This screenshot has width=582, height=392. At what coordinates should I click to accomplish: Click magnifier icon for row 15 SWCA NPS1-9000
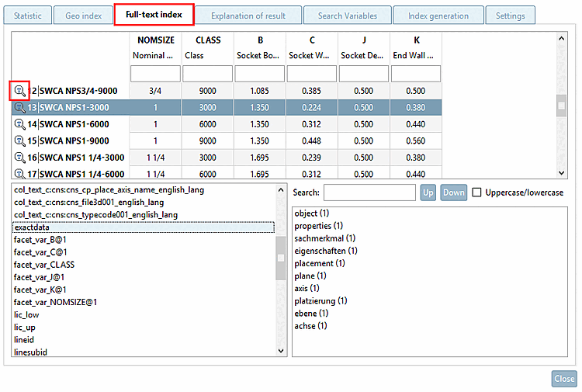[x=20, y=140]
